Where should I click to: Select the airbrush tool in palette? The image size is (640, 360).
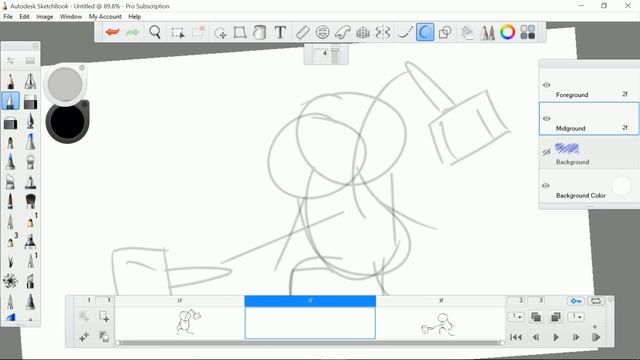pyautogui.click(x=30, y=81)
